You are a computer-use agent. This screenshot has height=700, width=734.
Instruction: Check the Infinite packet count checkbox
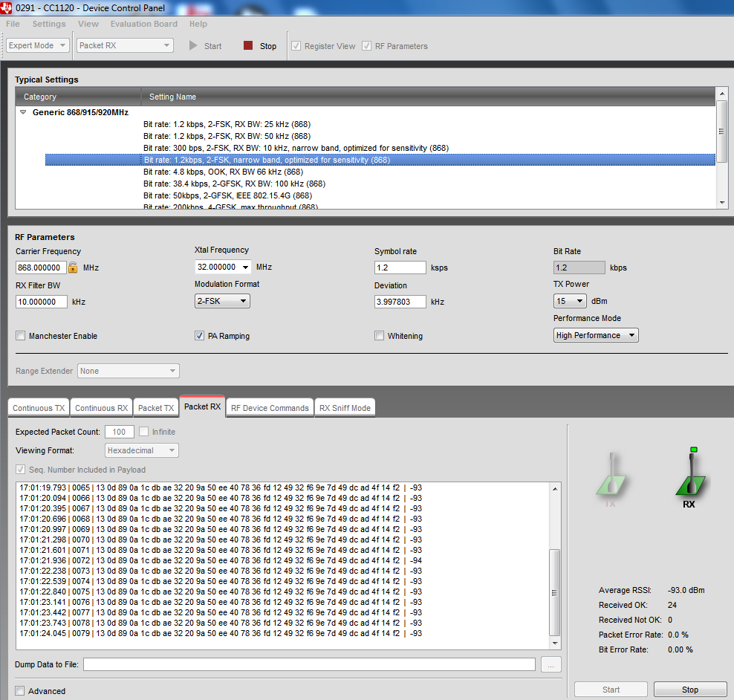click(143, 432)
